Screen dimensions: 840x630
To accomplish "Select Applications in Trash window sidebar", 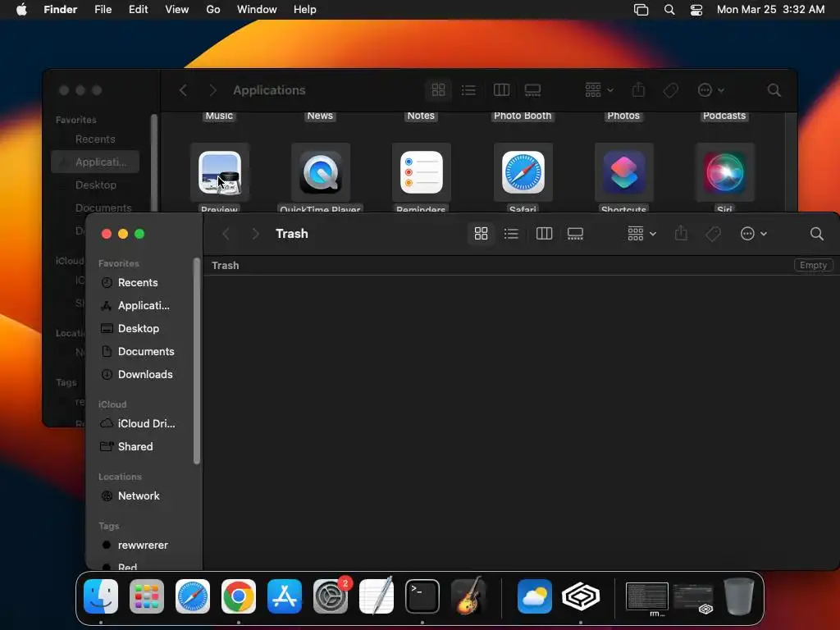I will point(143,305).
